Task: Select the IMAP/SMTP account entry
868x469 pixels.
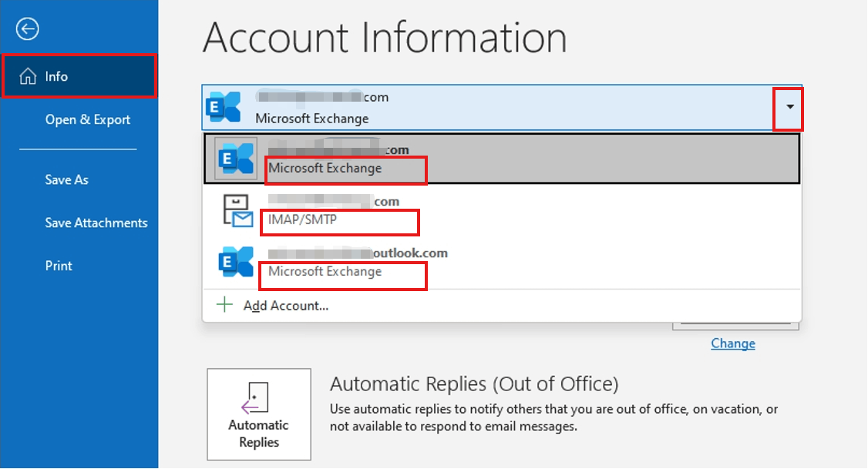Action: point(502,210)
